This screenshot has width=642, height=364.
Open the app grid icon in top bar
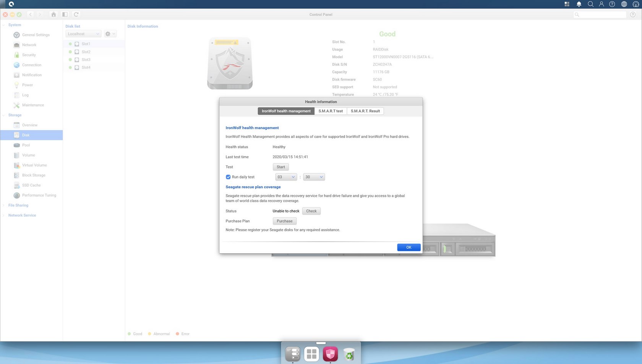(x=567, y=4)
